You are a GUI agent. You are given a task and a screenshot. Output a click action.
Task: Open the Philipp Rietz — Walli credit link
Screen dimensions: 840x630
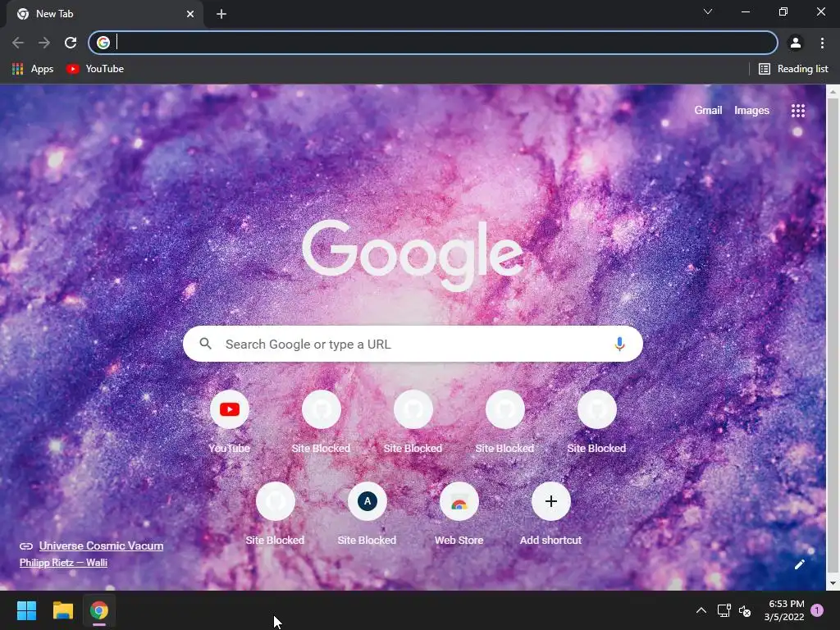click(x=63, y=563)
